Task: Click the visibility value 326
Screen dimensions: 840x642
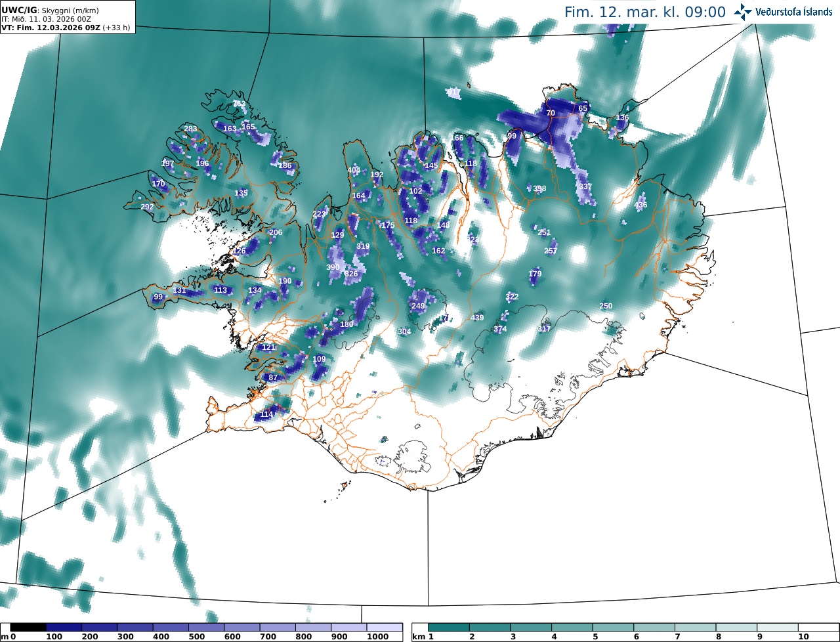Action: tap(351, 274)
